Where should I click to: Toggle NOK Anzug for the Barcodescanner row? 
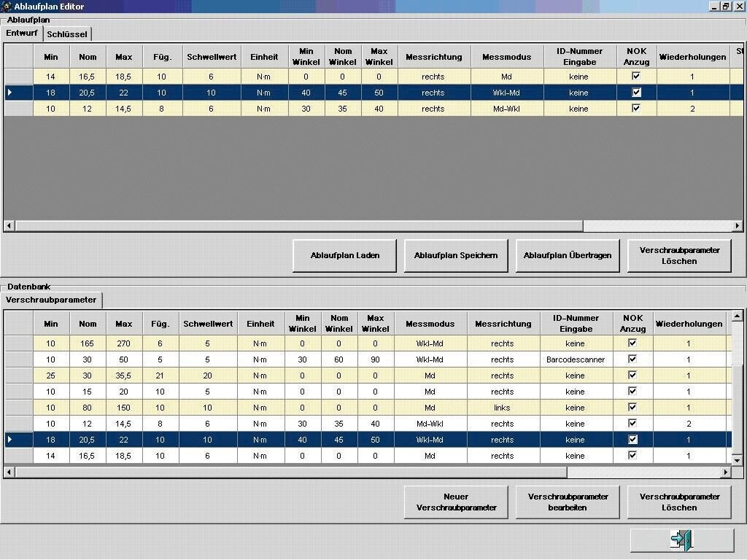pos(632,359)
